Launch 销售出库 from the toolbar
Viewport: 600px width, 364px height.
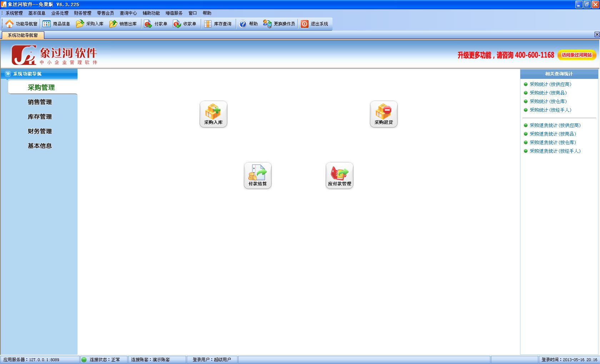[123, 24]
